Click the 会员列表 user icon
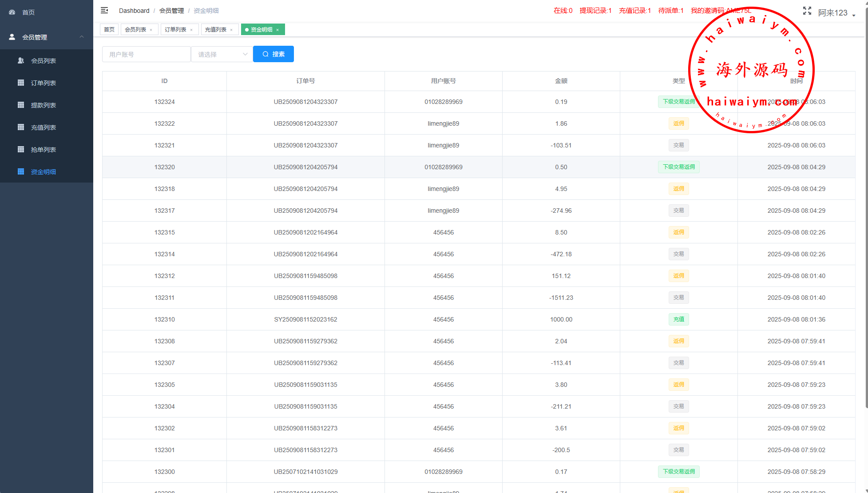 click(20, 60)
